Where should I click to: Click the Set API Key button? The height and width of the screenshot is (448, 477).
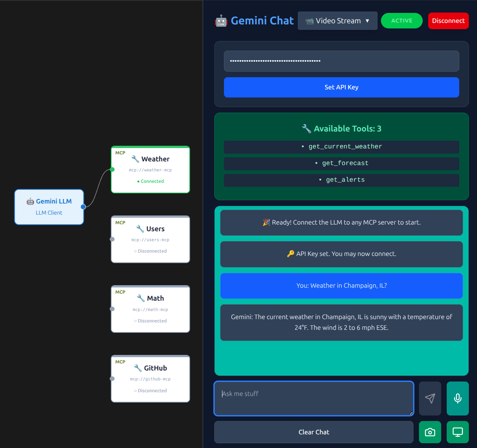point(341,87)
